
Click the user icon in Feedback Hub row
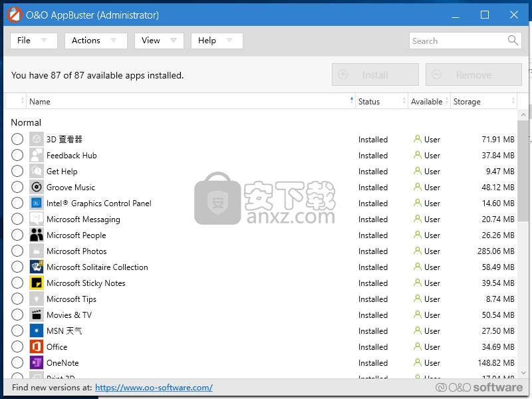click(418, 155)
